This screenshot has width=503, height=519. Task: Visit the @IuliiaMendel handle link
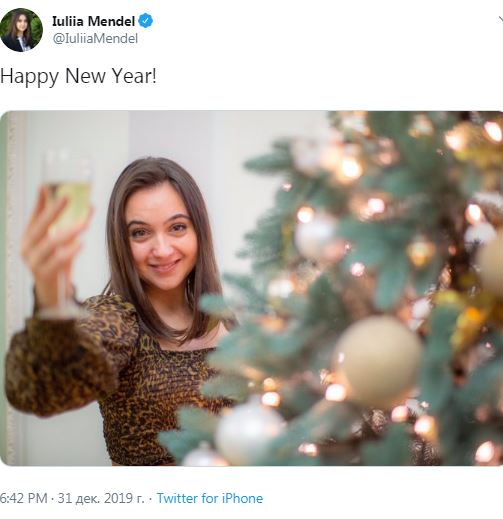pos(95,39)
